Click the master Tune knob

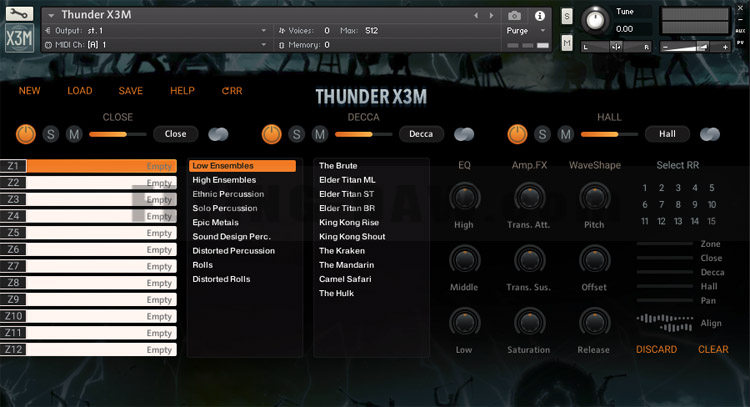[x=595, y=20]
